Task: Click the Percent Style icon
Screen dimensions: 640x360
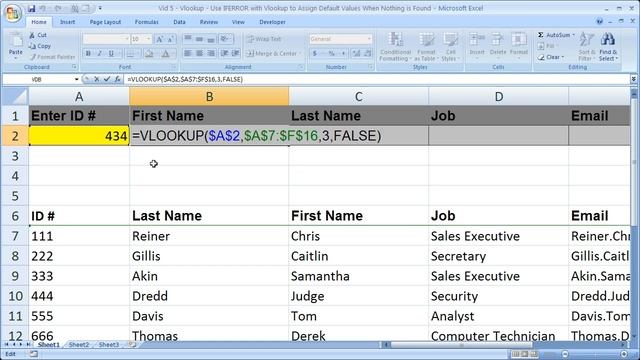Action: click(331, 53)
